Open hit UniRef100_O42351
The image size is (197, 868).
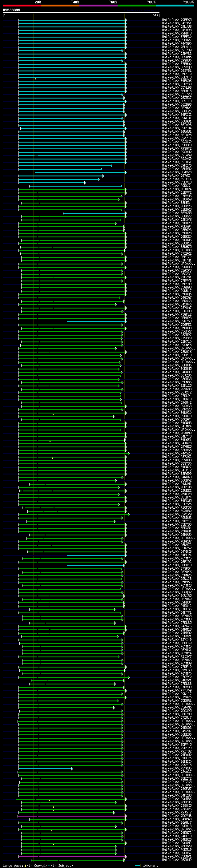[177, 23]
